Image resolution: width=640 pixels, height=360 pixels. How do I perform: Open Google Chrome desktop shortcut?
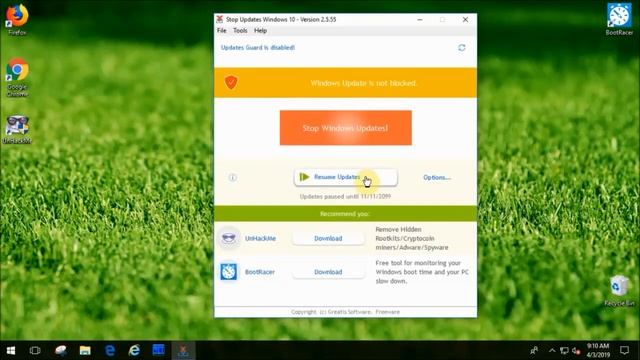click(x=17, y=77)
